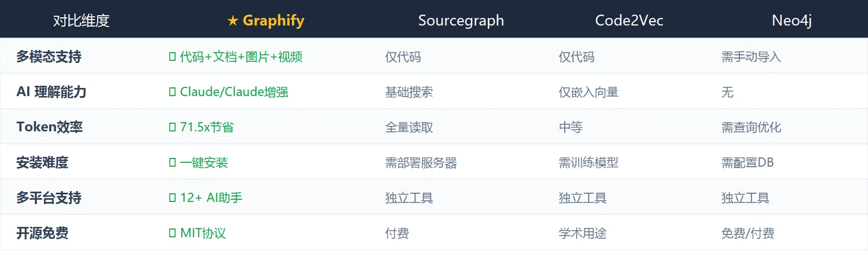Select the AI 理解能力 row label
Viewport: 868px width, 266px height.
(52, 92)
